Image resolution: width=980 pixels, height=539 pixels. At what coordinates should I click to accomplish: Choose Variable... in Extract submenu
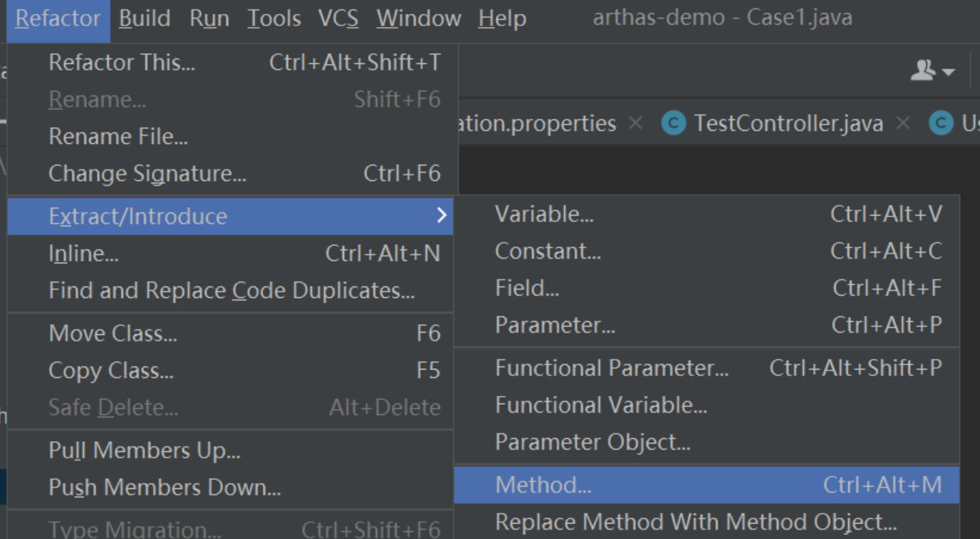544,214
